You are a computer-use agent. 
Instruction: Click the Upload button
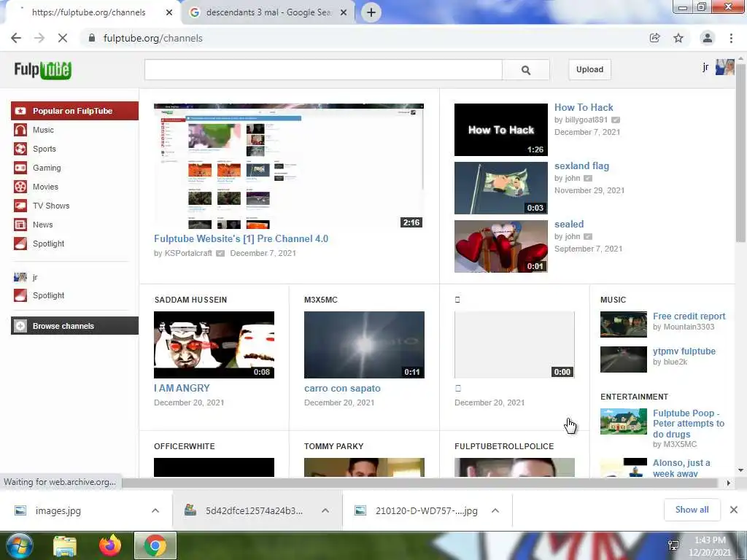coord(589,69)
